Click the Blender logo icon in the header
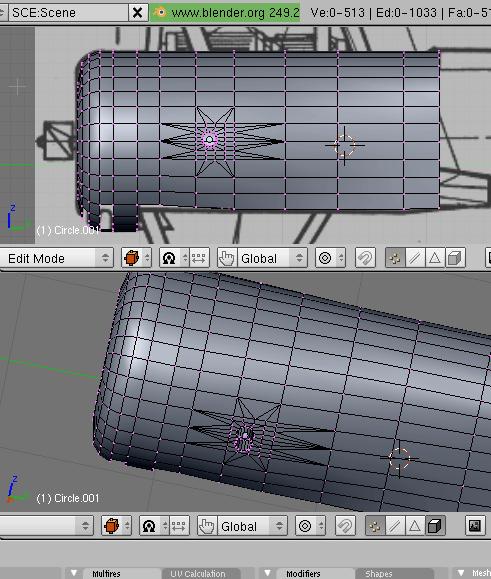The width and height of the screenshot is (491, 579). coord(160,12)
